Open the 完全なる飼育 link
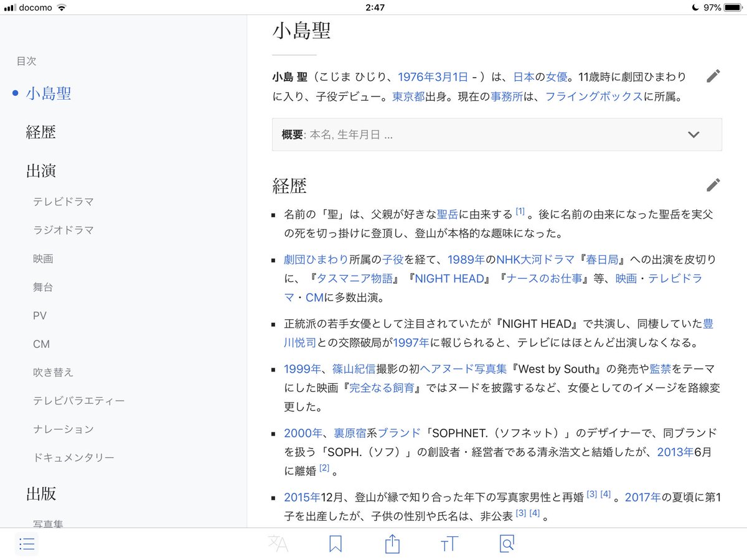Screen dimensions: 747x560 coord(382,388)
